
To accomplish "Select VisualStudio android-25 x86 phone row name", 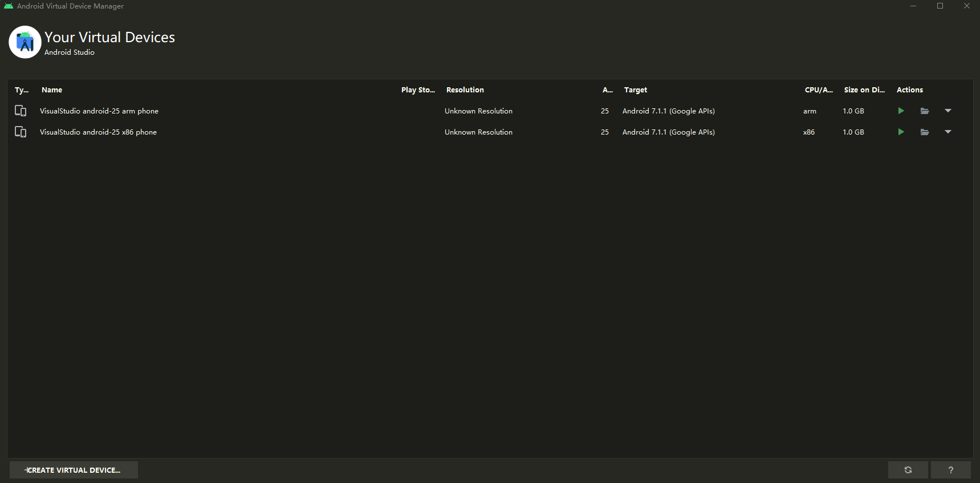I will pyautogui.click(x=98, y=132).
